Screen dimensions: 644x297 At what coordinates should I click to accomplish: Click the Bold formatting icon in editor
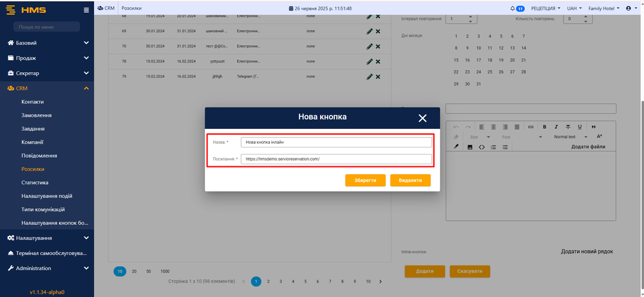[544, 127]
